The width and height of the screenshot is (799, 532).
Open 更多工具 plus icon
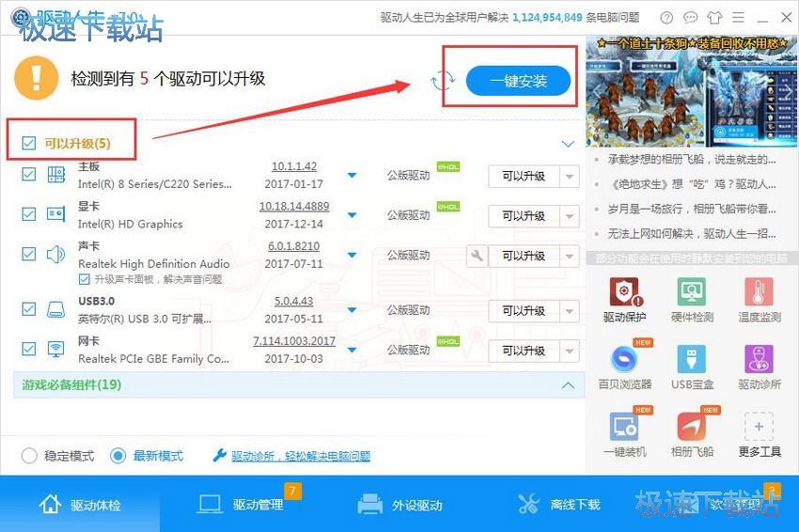pyautogui.click(x=759, y=427)
